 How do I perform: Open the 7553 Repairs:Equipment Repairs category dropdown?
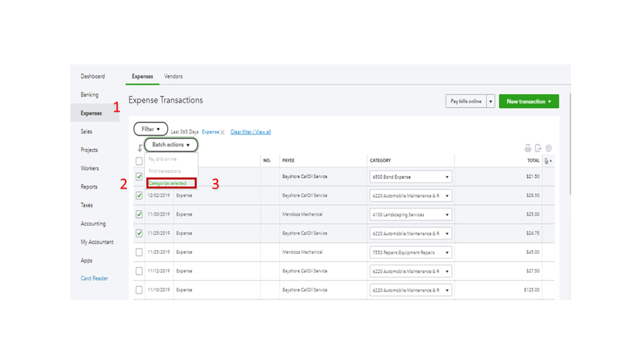tap(411, 252)
